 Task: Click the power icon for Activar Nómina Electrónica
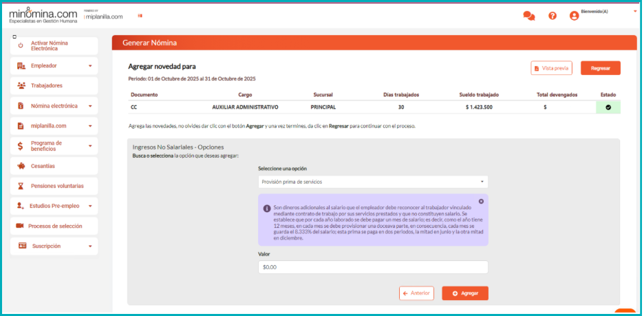[21, 45]
